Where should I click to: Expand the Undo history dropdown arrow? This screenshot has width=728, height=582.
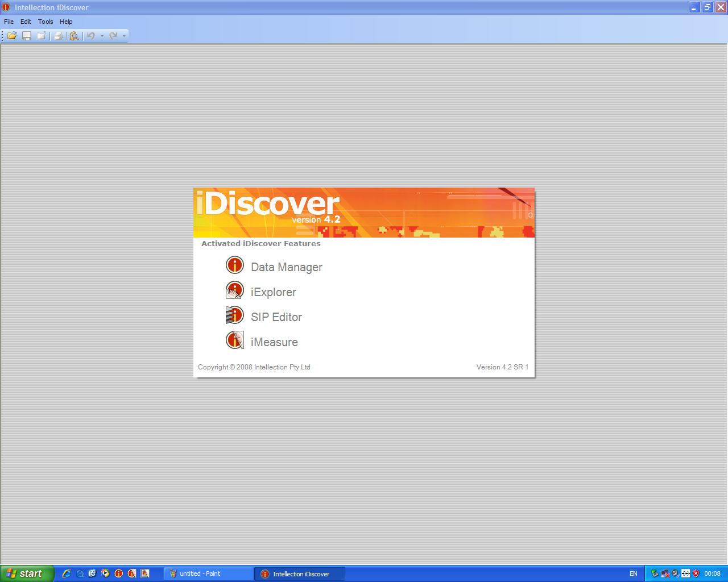102,36
